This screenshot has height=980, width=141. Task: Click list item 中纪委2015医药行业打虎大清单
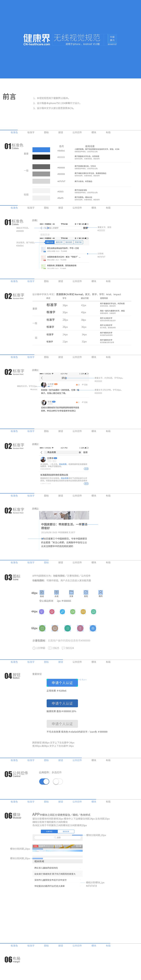tap(49, 886)
